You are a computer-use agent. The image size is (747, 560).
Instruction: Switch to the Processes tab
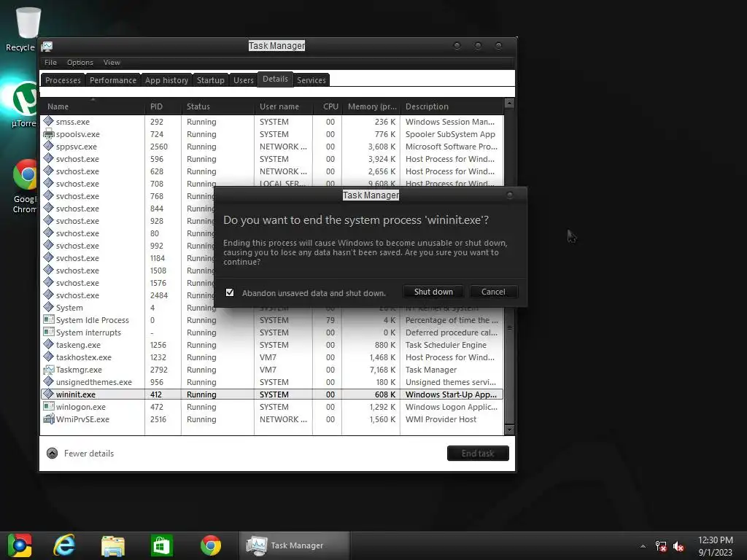pos(63,80)
